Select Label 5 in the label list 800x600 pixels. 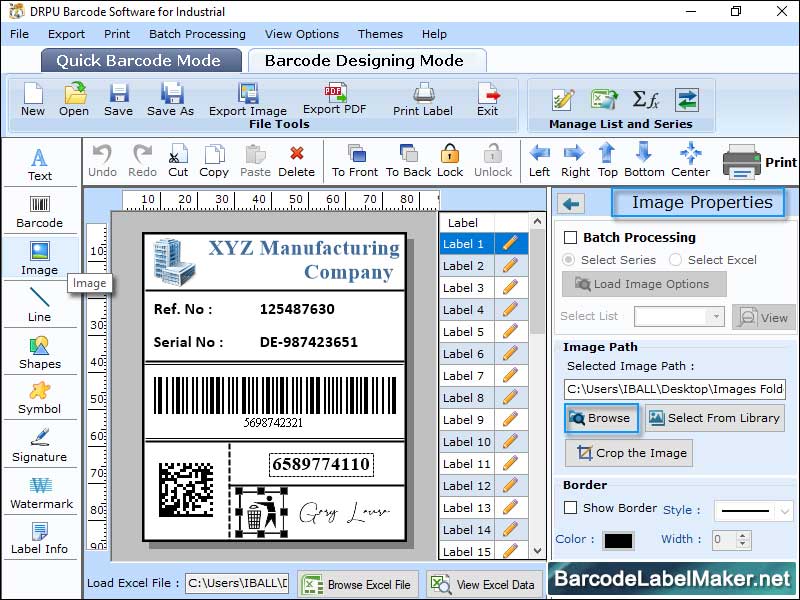point(464,331)
